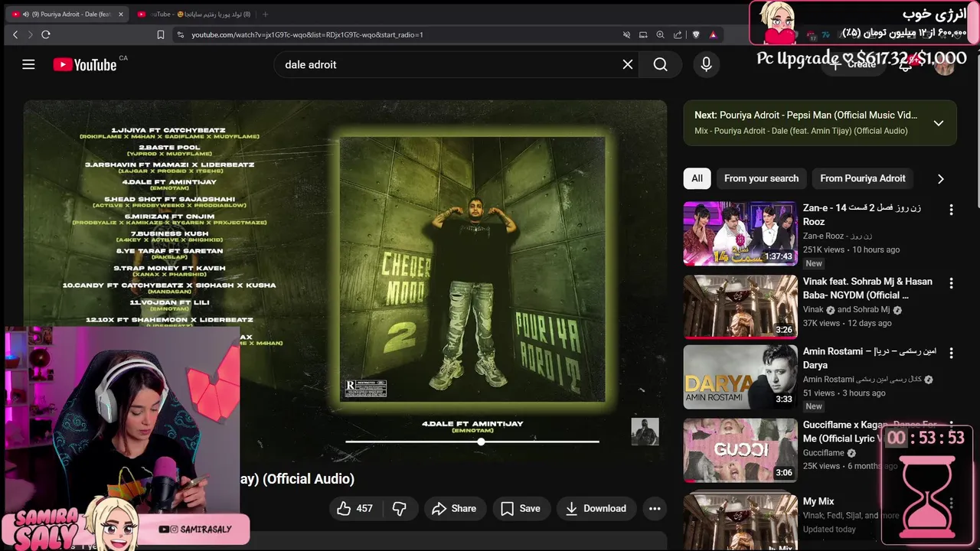Visit the Gucciflame channel name
This screenshot has width=980, height=551.
(x=824, y=453)
